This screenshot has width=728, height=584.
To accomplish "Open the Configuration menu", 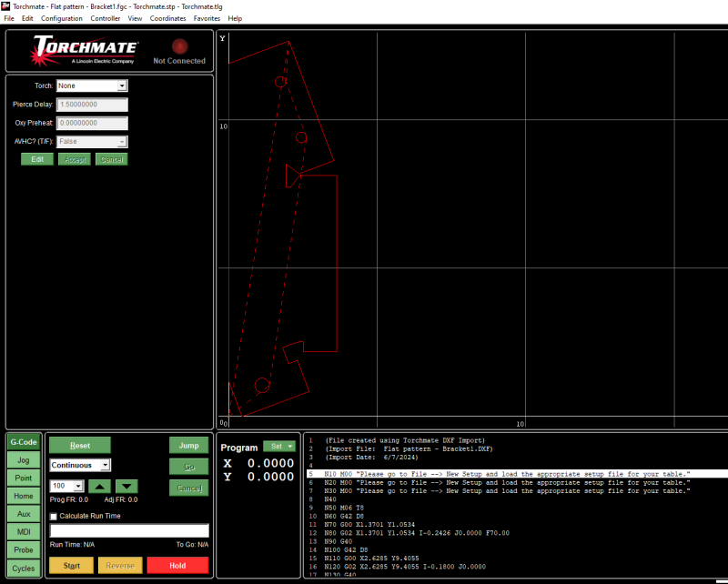I will (61, 18).
